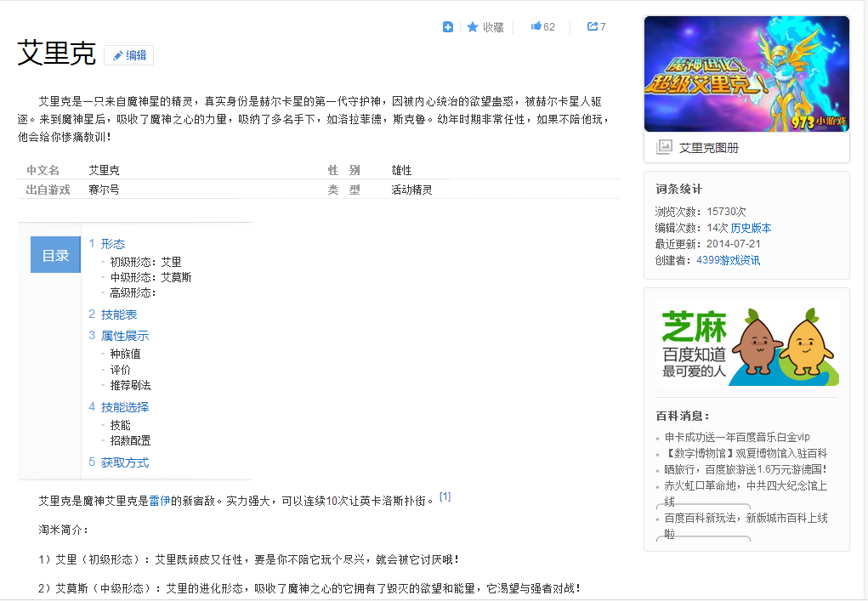The width and height of the screenshot is (868, 601).
Task: Click the blue plus icon beside 收藏
Action: click(x=448, y=26)
